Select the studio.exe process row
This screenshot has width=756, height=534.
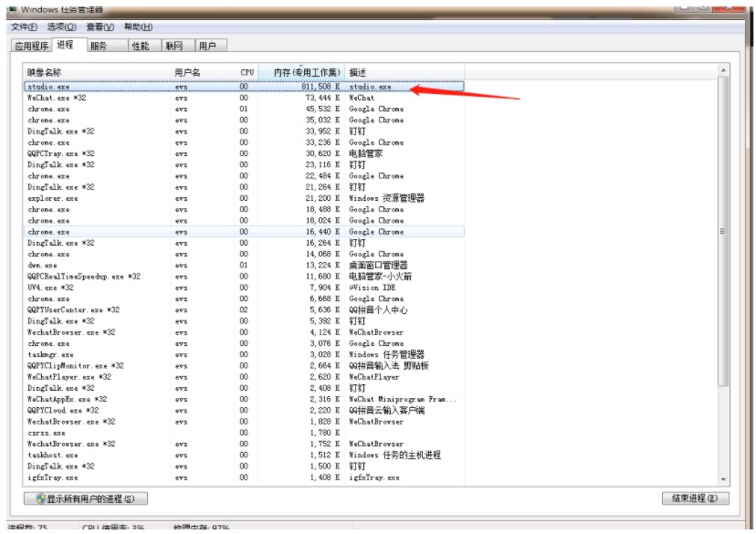point(244,87)
